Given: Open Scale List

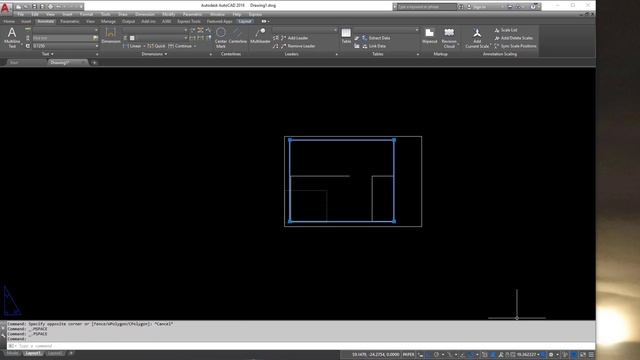Looking at the screenshot, I should pos(506,30).
